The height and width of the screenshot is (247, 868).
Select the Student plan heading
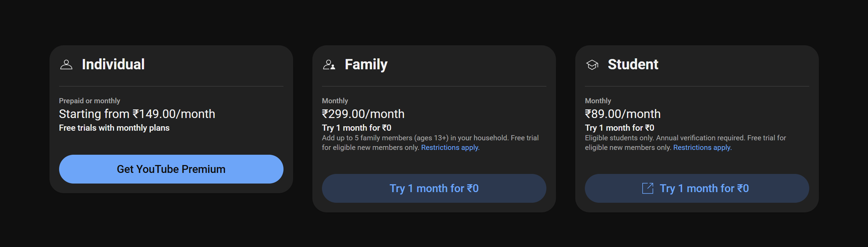pyautogui.click(x=633, y=64)
